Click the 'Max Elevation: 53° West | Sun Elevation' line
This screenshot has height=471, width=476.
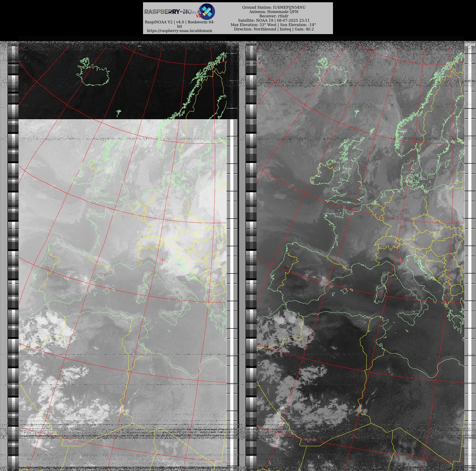pyautogui.click(x=273, y=25)
